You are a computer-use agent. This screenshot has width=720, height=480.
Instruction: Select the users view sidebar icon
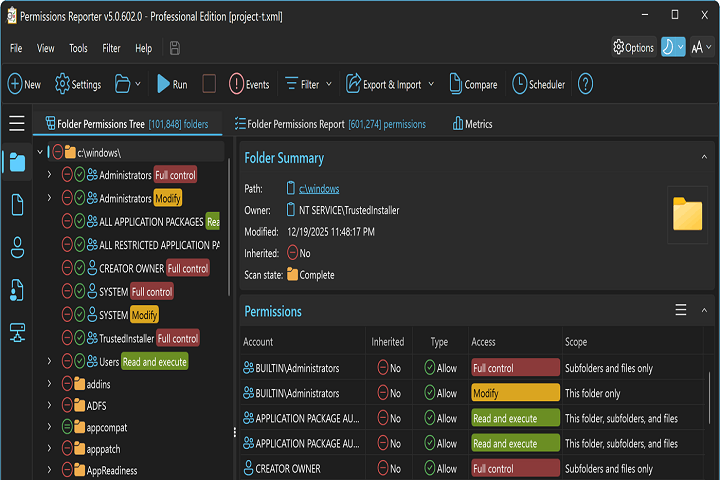17,247
